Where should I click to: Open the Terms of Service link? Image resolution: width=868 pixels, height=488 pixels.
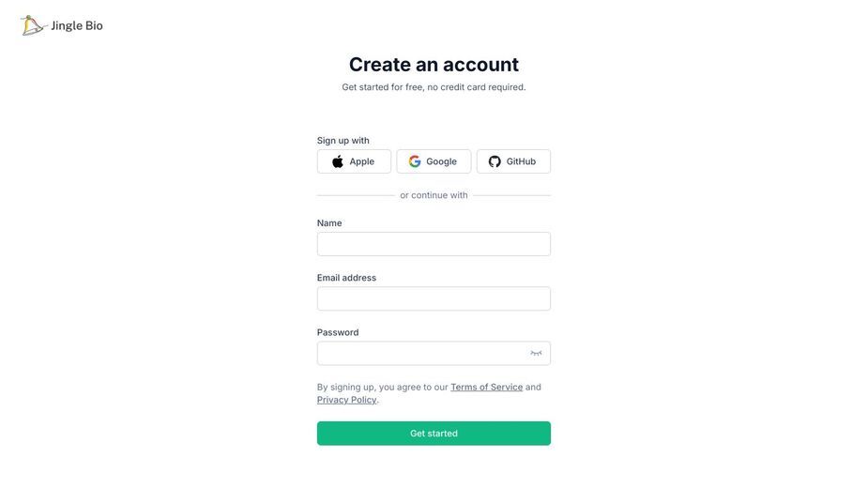[x=487, y=387]
